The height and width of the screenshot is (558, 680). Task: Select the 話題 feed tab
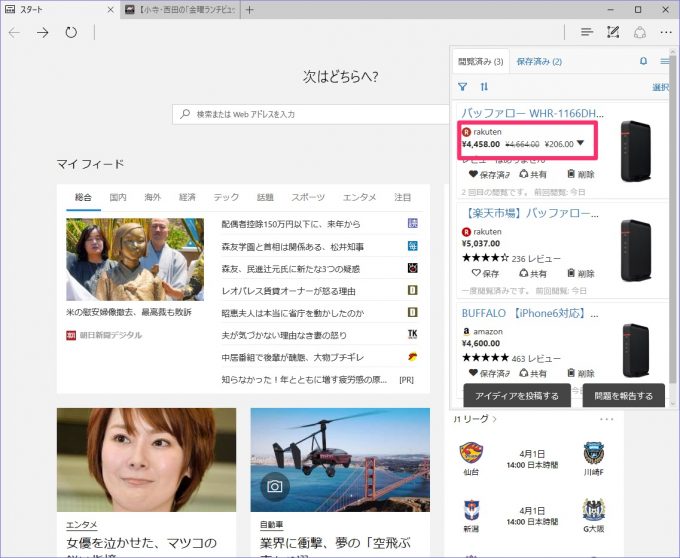(265, 197)
